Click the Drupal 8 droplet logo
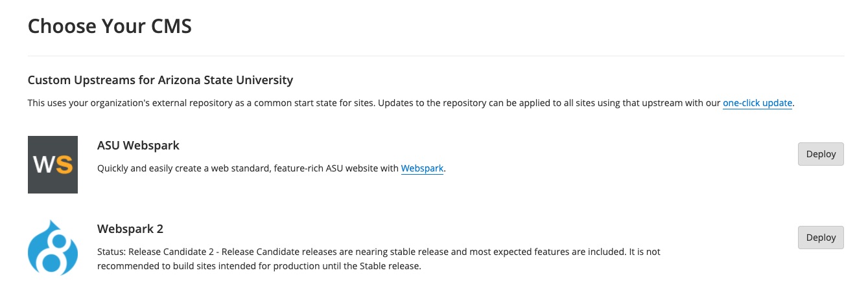This screenshot has width=868, height=299. (53, 248)
